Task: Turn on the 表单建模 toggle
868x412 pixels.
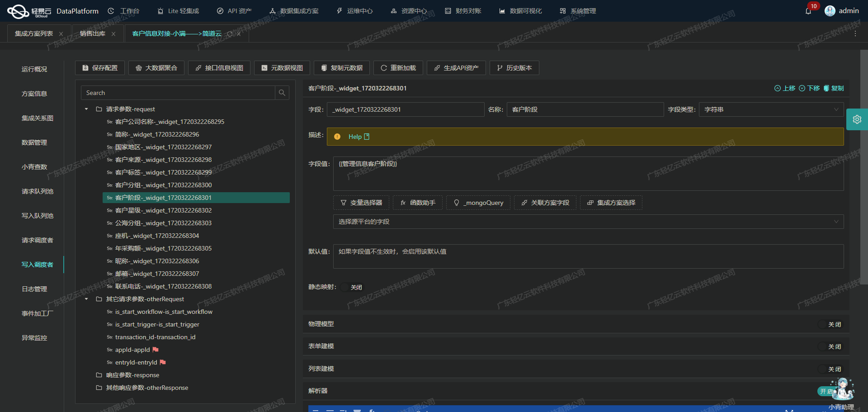Action: [831, 346]
